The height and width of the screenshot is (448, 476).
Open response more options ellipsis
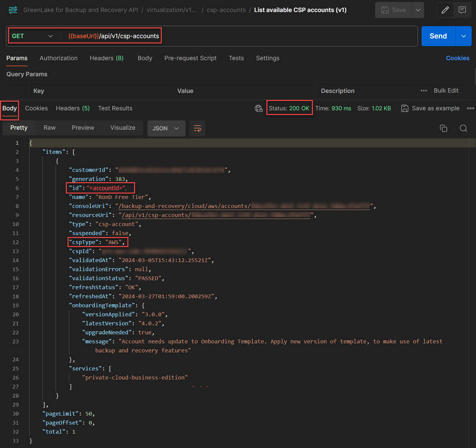click(470, 108)
